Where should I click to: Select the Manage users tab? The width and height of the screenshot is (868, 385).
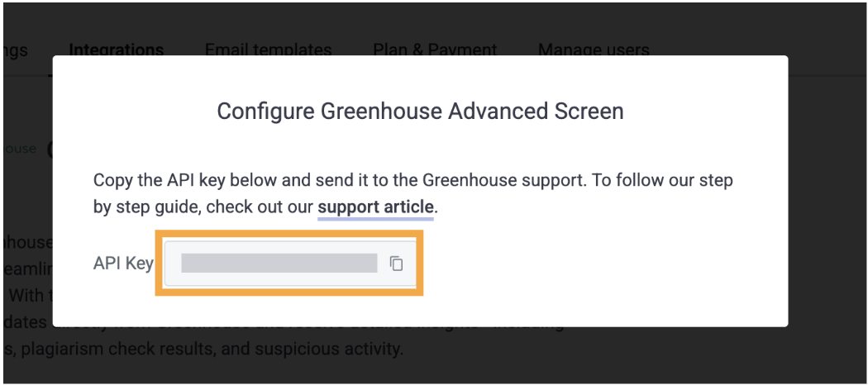tap(594, 50)
